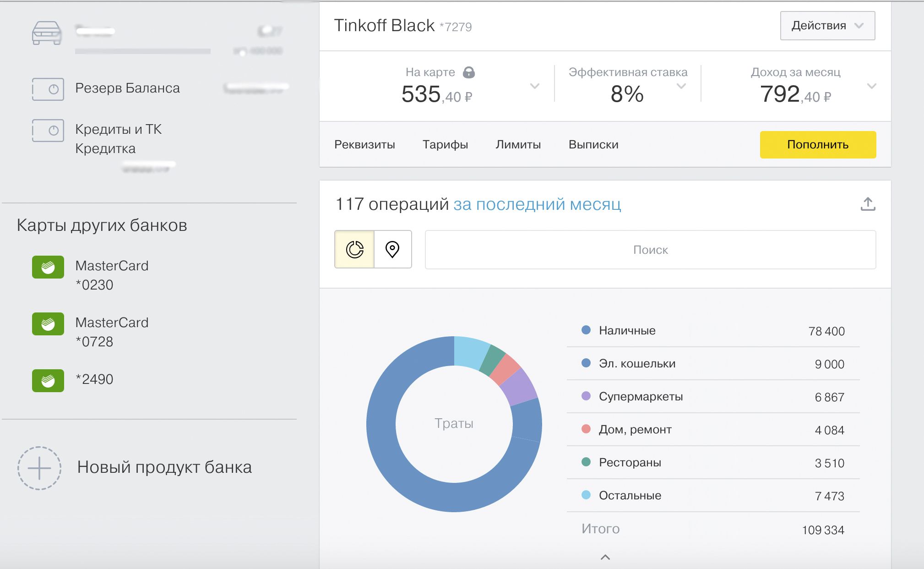Click the plus icon for new bank product
This screenshot has width=924, height=569.
pyautogui.click(x=39, y=468)
